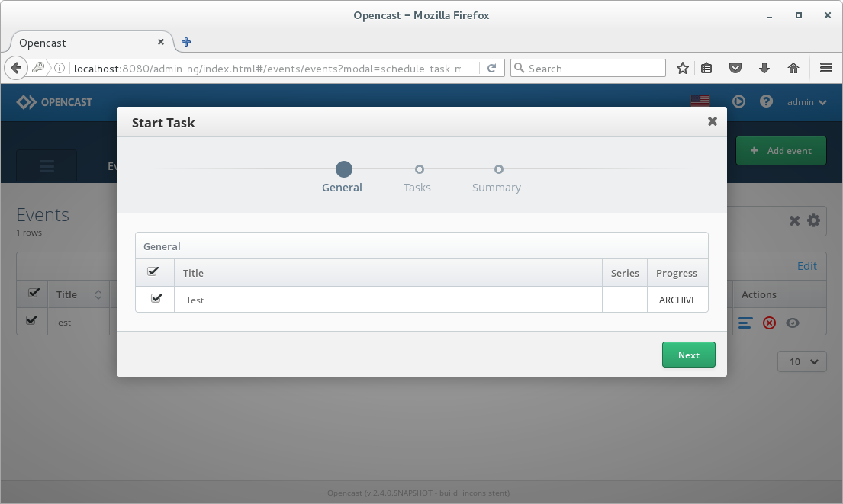Toggle the select-all checkbox in dialog header
This screenshot has height=504, width=843.
(x=153, y=271)
